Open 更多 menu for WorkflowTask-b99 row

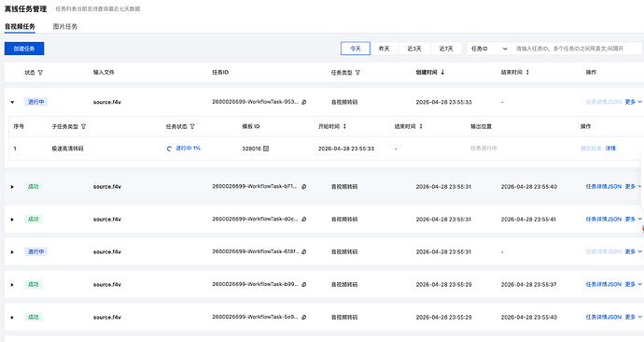pyautogui.click(x=633, y=284)
